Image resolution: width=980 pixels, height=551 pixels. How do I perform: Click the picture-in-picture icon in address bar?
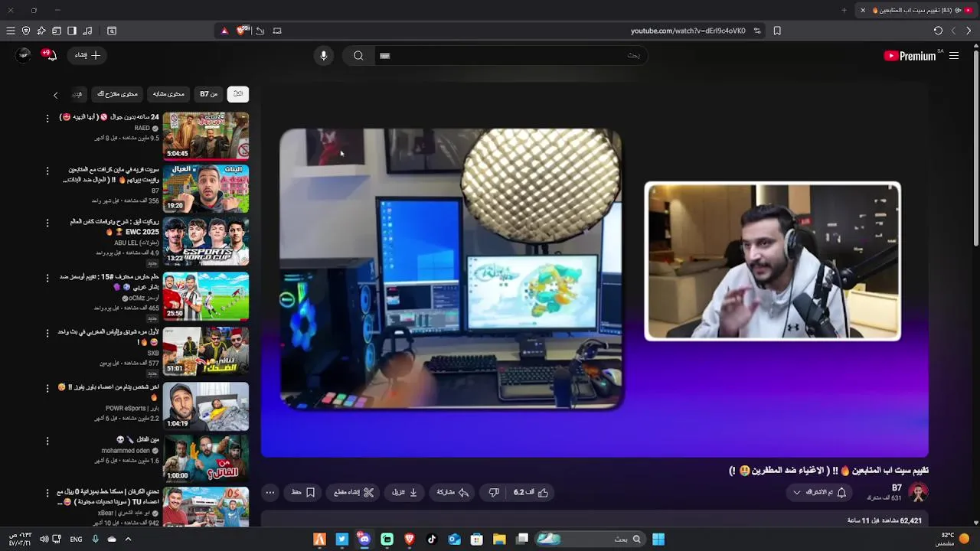click(x=277, y=31)
